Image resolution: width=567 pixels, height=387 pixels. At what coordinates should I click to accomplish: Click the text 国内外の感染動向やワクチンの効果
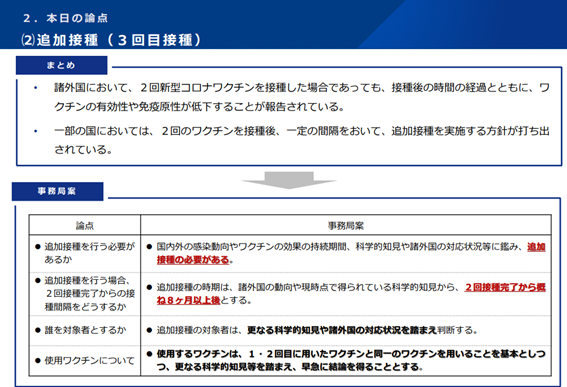point(221,247)
